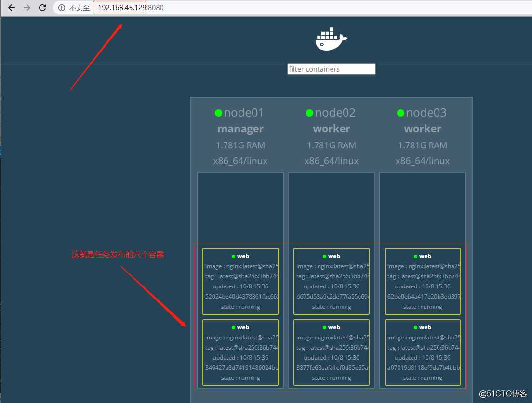Viewport: 532px width, 403px height.
Task: Click the green status dot beside node03
Action: pyautogui.click(x=401, y=112)
